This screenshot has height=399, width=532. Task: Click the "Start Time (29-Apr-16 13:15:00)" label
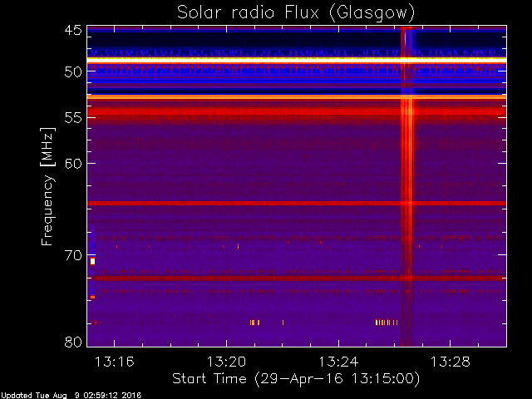click(296, 379)
